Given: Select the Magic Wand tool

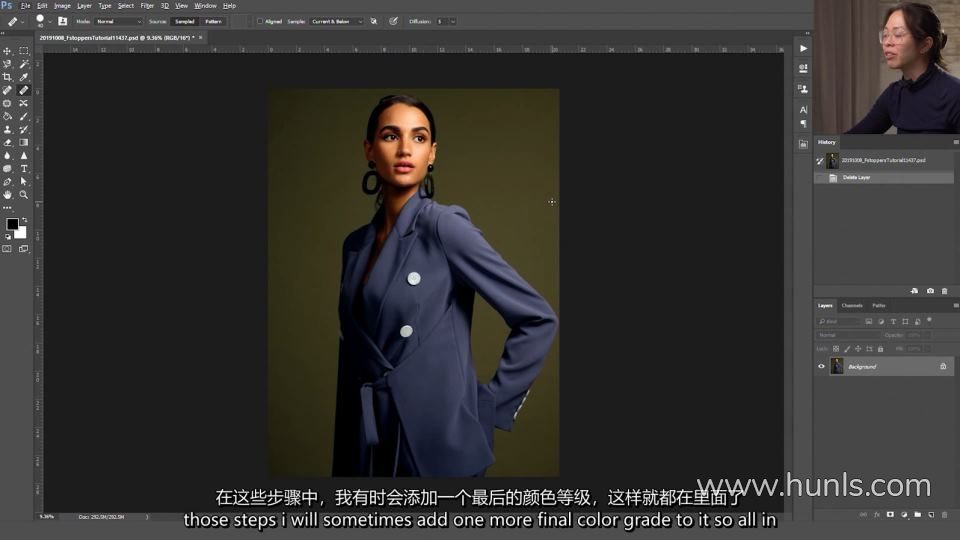Looking at the screenshot, I should pyautogui.click(x=23, y=64).
